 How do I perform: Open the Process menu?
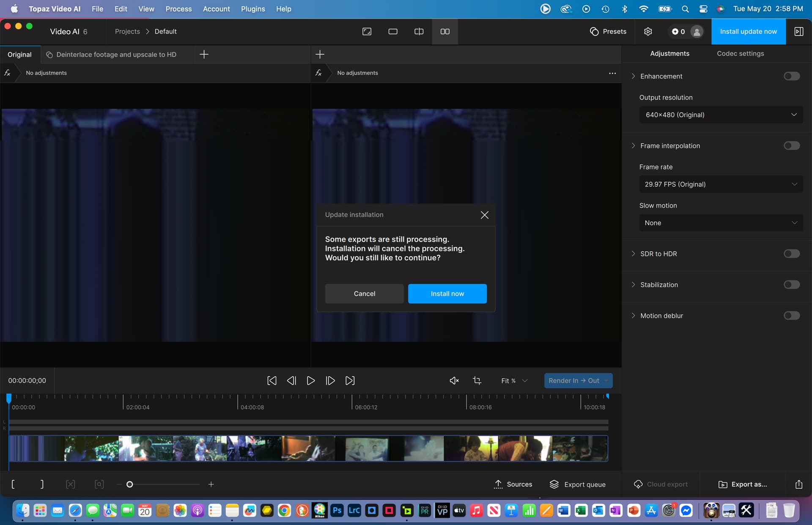(178, 8)
